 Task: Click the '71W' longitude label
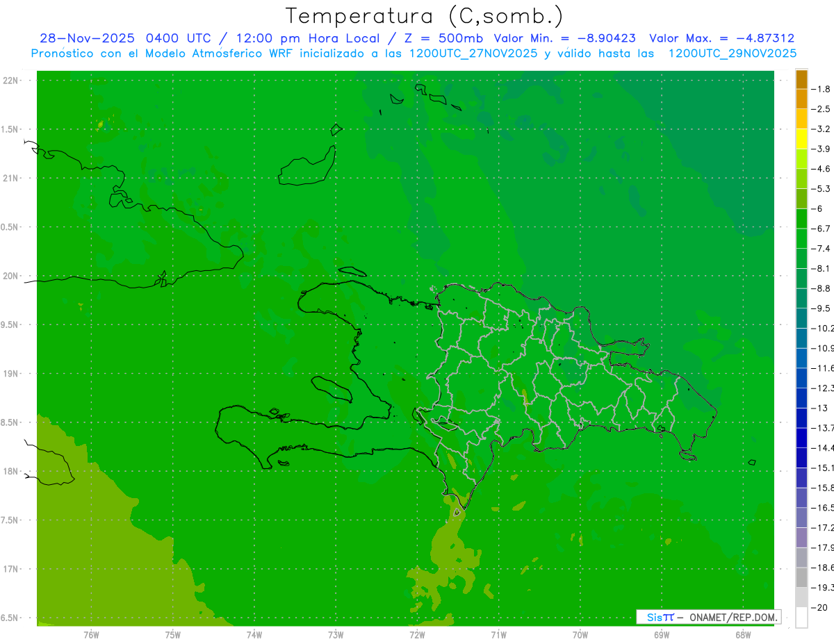pos(498,635)
